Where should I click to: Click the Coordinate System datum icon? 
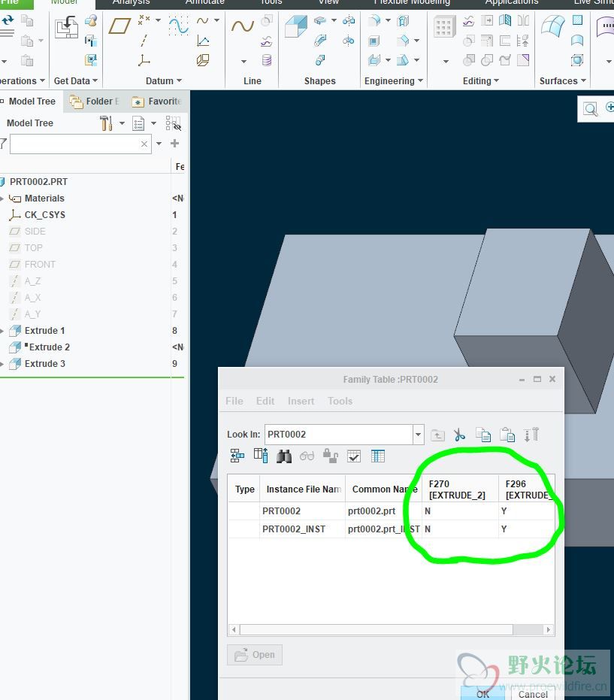click(x=144, y=61)
